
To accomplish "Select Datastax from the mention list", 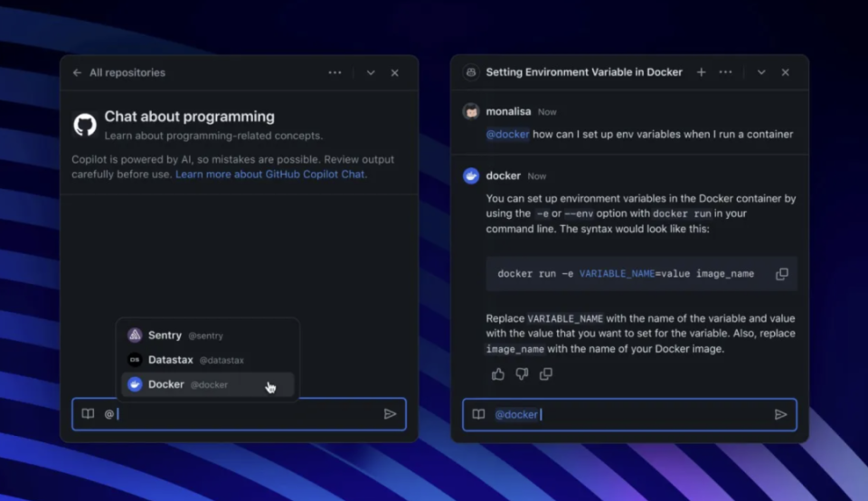I will tap(208, 360).
